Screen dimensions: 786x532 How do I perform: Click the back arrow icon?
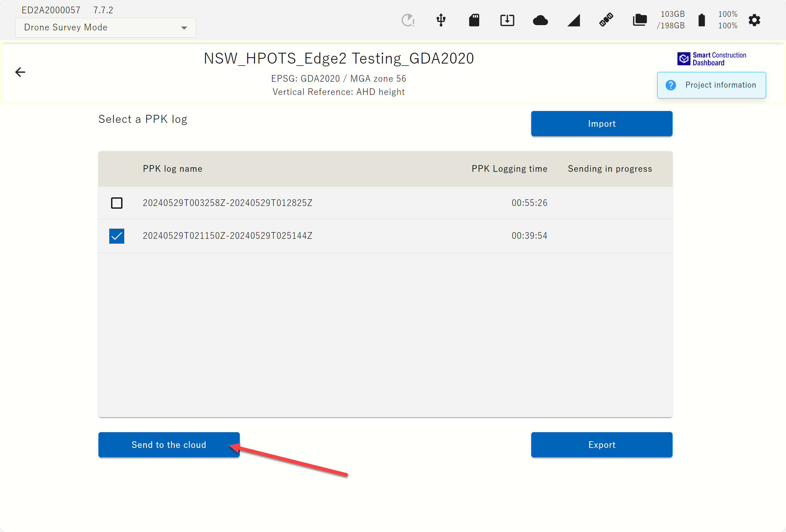tap(20, 72)
